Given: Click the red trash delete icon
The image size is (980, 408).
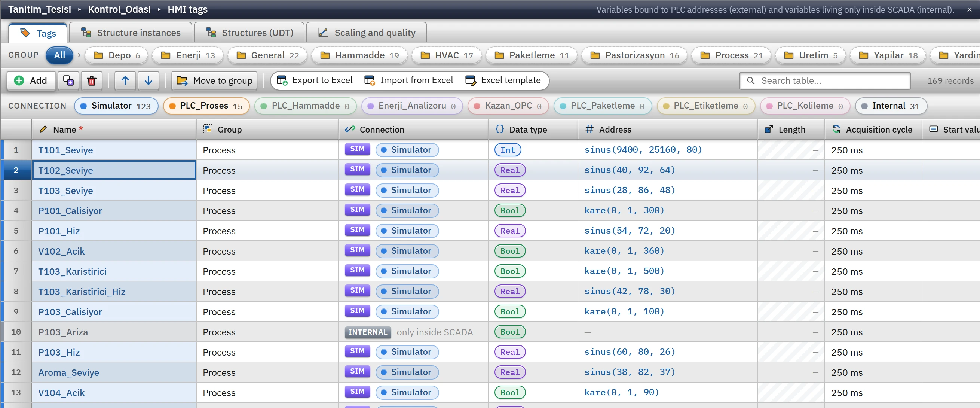Looking at the screenshot, I should point(92,81).
